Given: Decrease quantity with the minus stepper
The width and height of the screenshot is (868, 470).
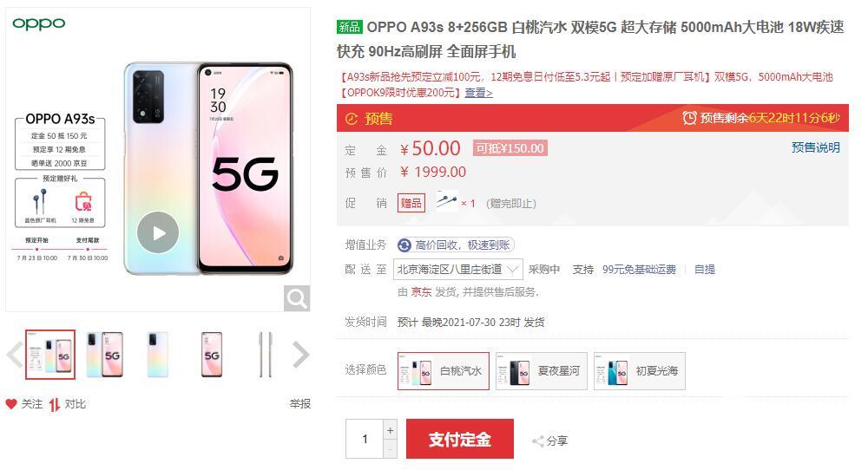Looking at the screenshot, I should pyautogui.click(x=391, y=449).
